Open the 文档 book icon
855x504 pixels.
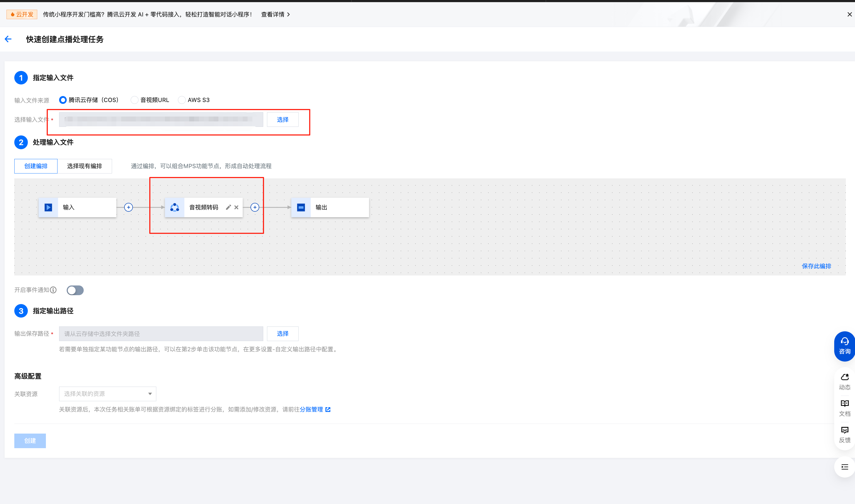(x=844, y=408)
